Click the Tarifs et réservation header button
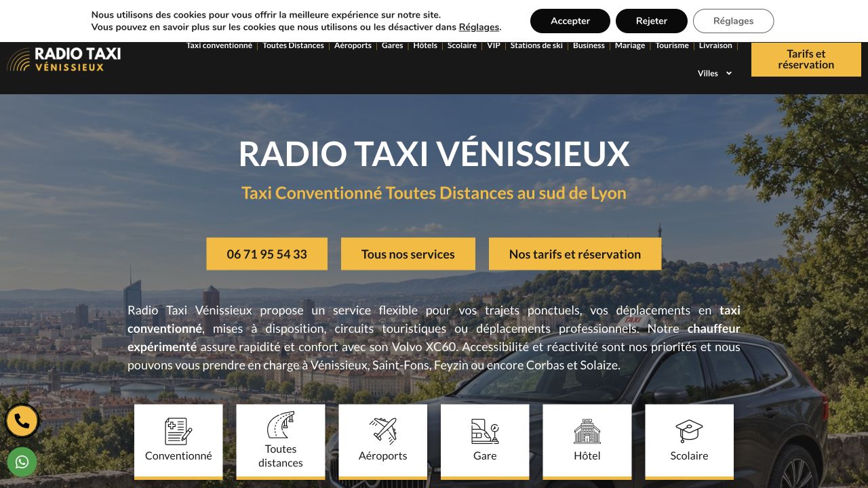The image size is (868, 488). [x=806, y=59]
